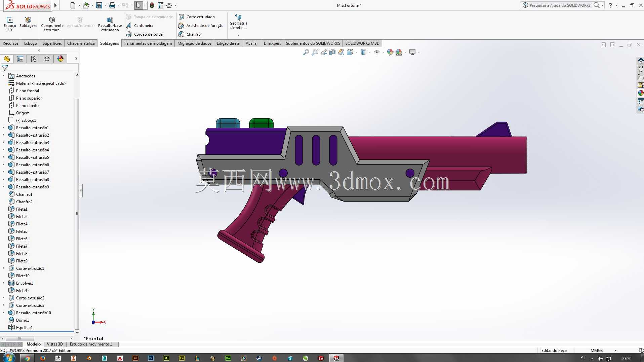
Task: Select Plano superior in tree
Action: pyautogui.click(x=25, y=98)
